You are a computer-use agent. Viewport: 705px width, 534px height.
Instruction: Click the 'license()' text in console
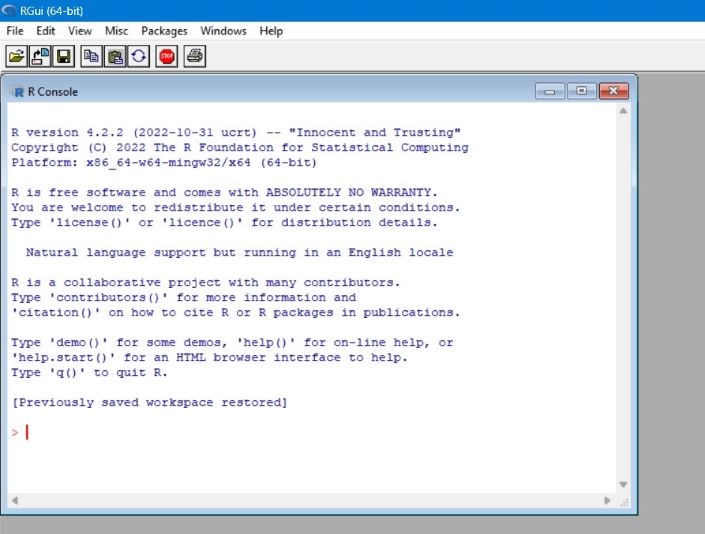tap(89, 222)
